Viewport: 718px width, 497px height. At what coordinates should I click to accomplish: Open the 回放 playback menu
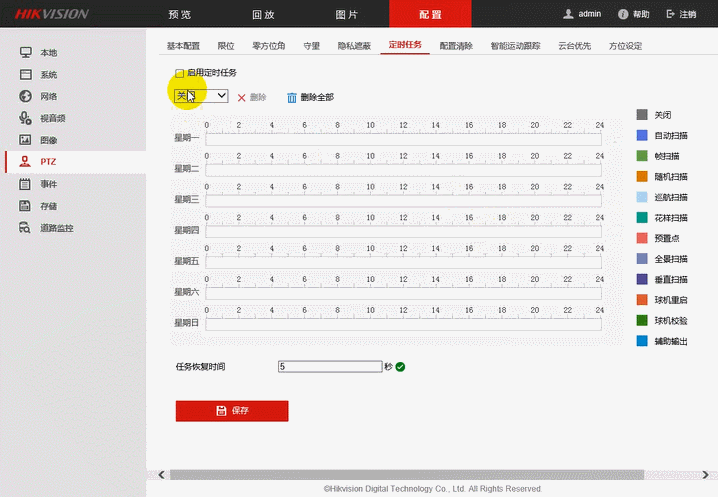pos(263,15)
